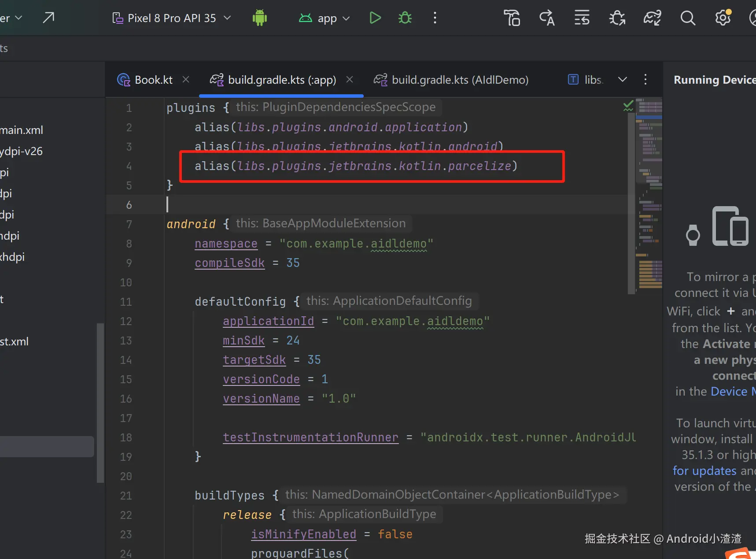Screen dimensions: 756x559
Task: Close the build.gradle.kts (:app) tab
Action: (350, 79)
